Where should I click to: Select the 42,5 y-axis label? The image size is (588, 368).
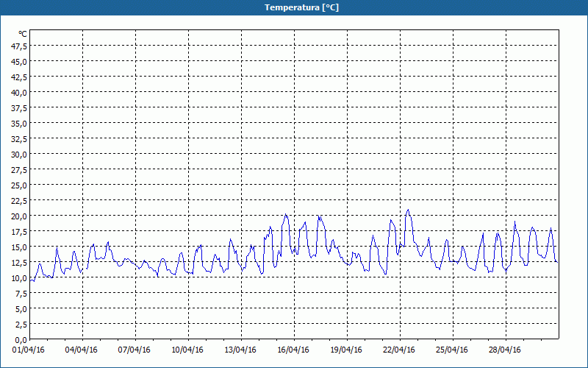click(x=19, y=77)
